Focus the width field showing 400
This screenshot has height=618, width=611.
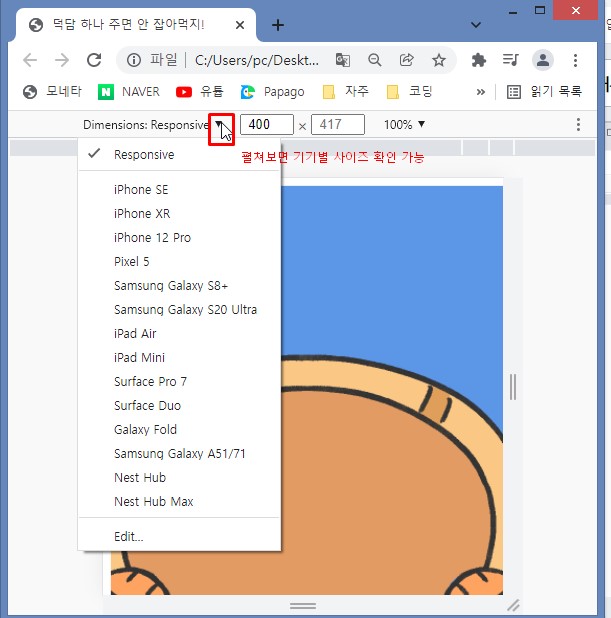267,125
